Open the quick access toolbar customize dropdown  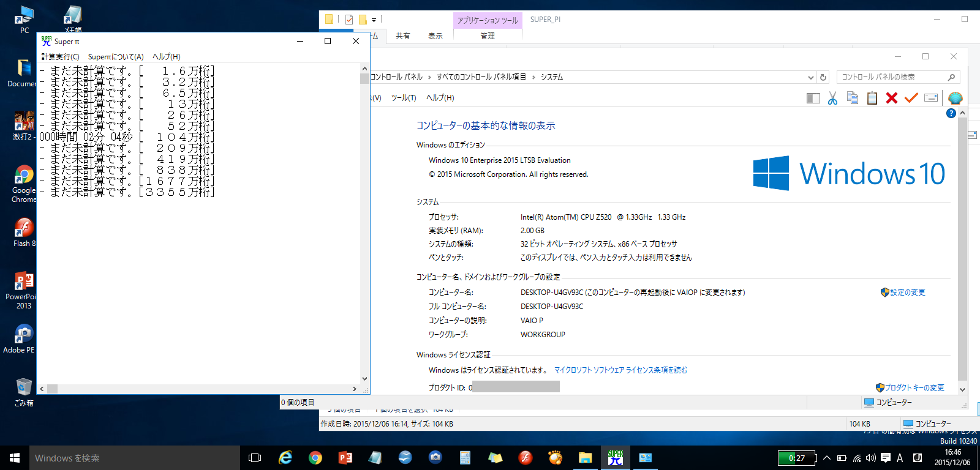(374, 20)
